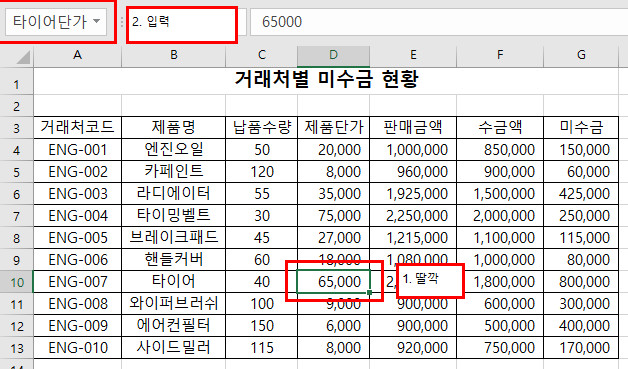Viewport: 628px width, 369px height.
Task: Select row 10 header
Action: point(16,282)
